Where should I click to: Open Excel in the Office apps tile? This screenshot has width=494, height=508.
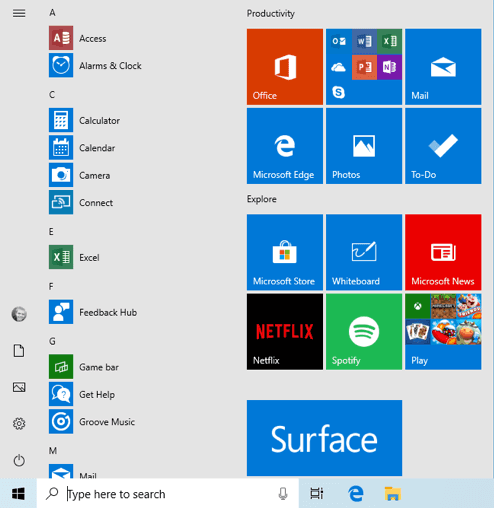click(x=389, y=41)
